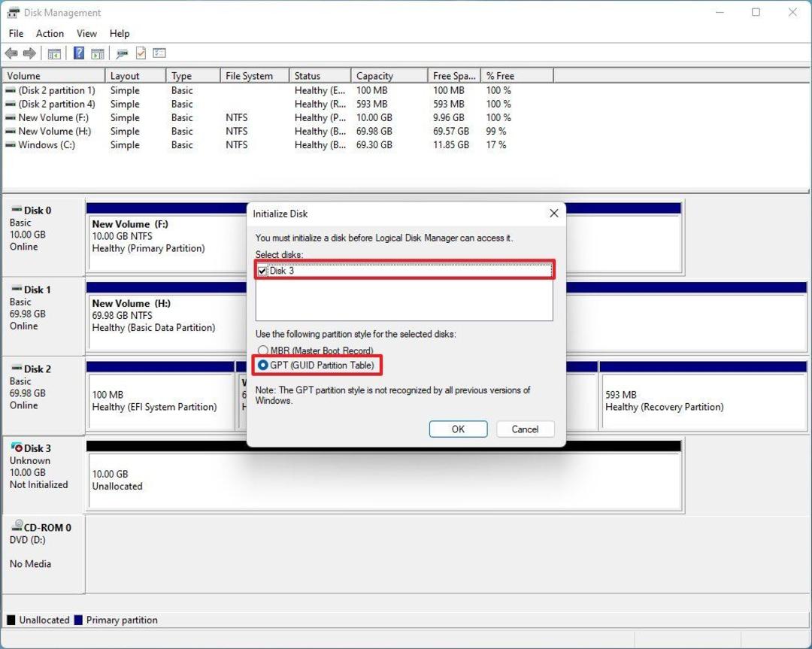Sort by the % Free column header

pos(517,76)
